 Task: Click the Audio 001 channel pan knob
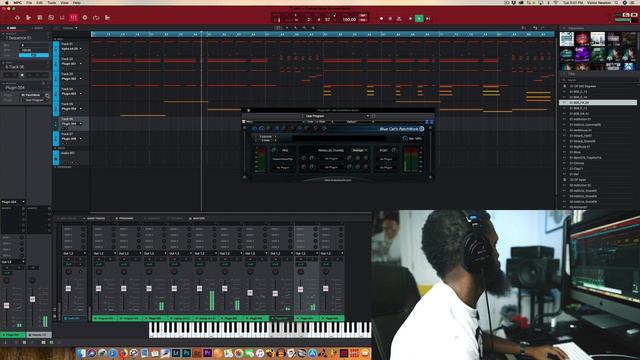point(68,272)
